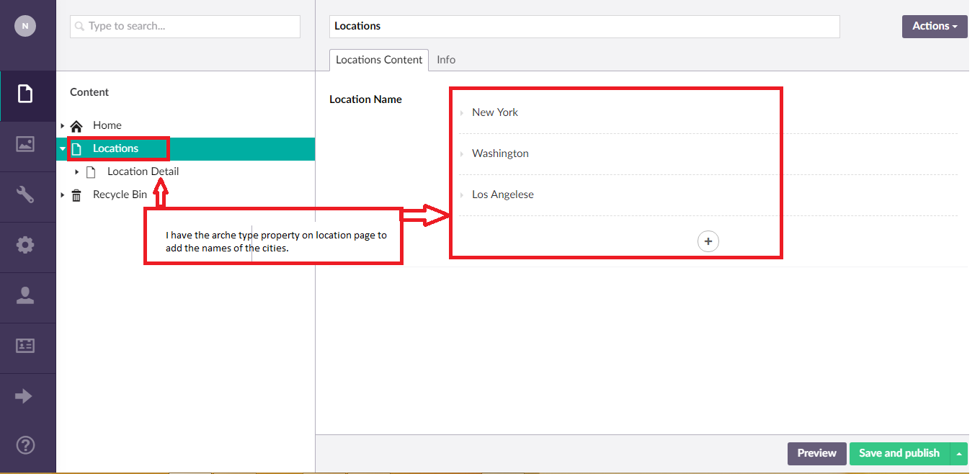Collapse the Locations tree node
The image size is (980, 474).
coord(63,149)
